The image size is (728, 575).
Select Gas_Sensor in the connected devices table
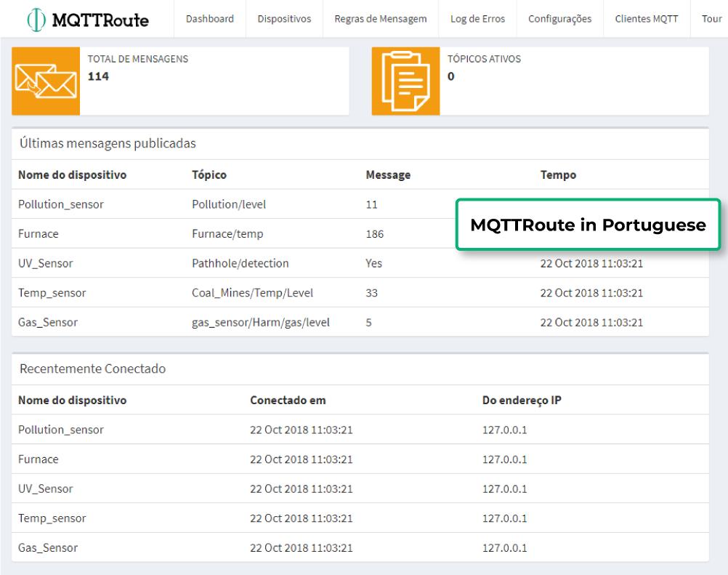point(48,548)
